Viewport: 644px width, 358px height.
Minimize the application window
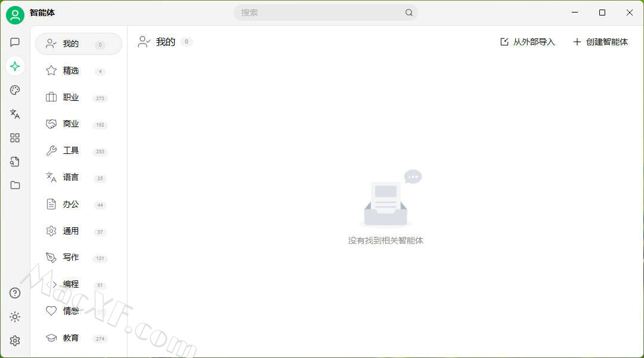[x=575, y=13]
